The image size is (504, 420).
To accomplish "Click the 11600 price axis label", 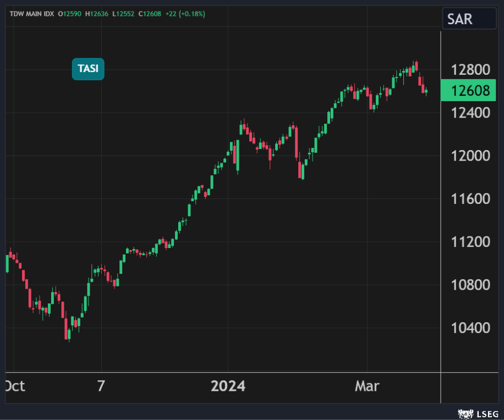I will point(470,198).
